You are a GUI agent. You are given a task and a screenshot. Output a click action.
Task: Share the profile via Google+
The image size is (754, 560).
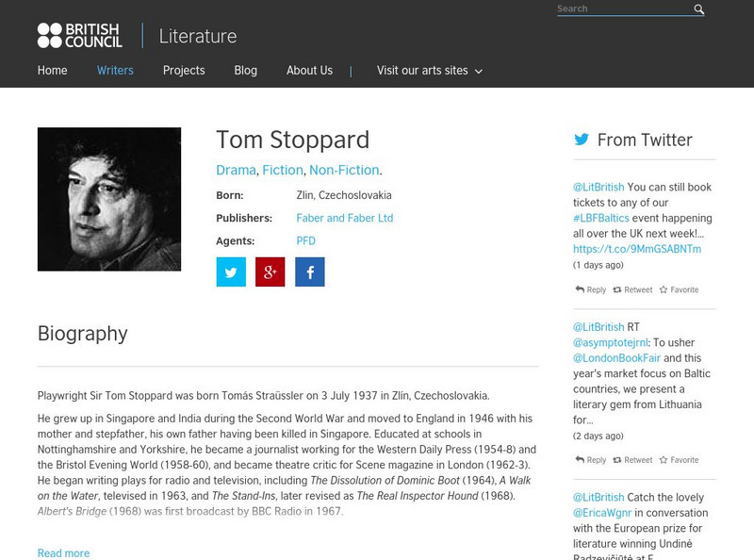click(269, 273)
